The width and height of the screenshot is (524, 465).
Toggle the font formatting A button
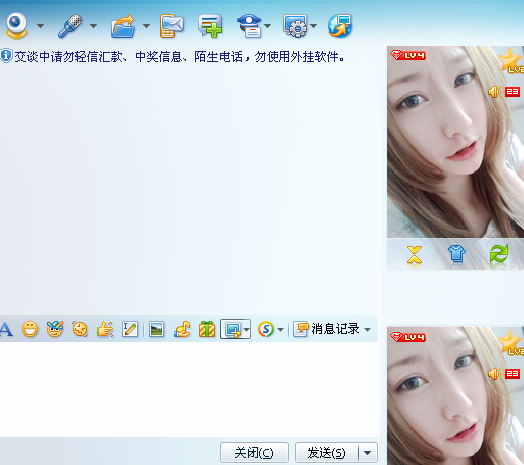click(6, 329)
